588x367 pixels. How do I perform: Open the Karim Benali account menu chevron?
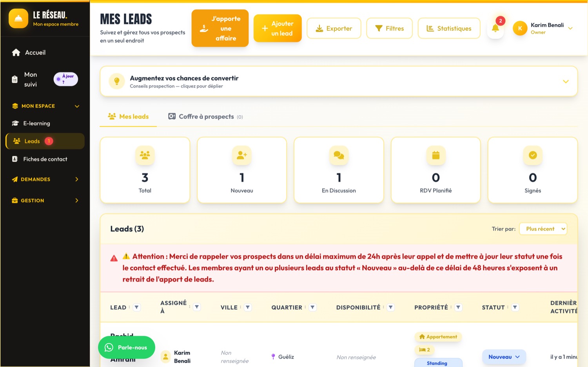pos(570,28)
